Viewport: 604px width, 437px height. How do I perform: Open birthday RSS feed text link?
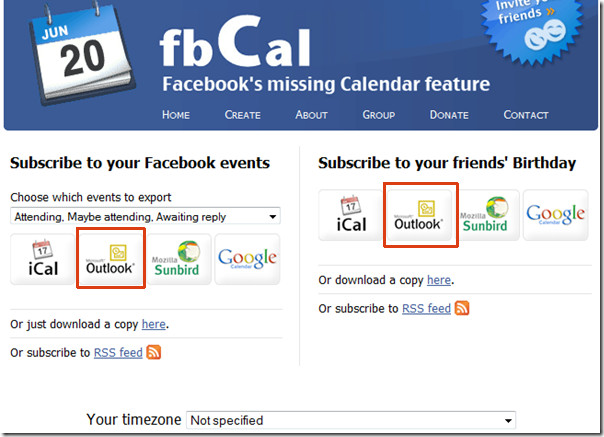point(426,308)
